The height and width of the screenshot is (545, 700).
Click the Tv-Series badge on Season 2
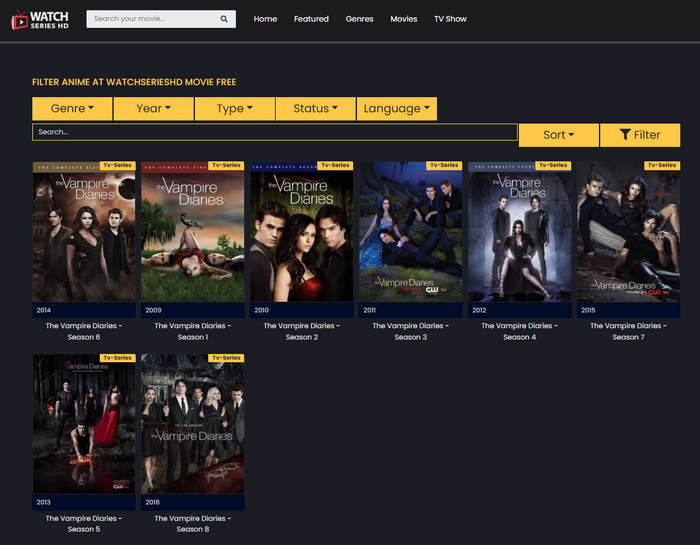click(x=335, y=165)
